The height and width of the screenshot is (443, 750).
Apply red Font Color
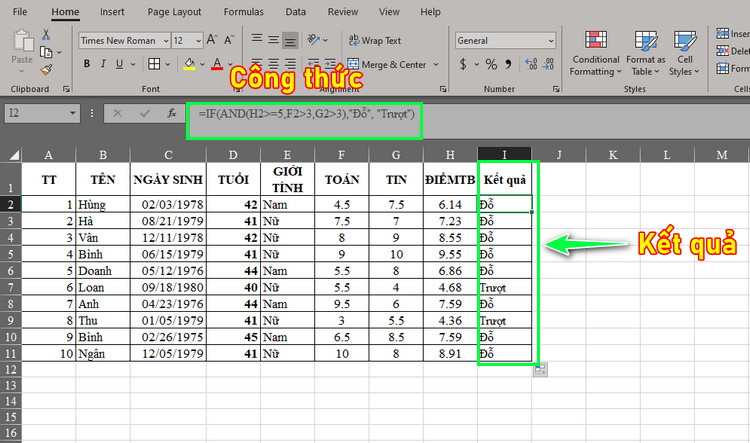point(217,64)
